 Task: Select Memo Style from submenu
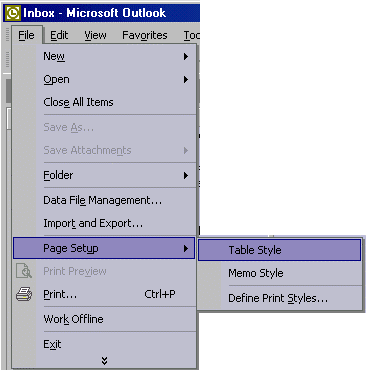pos(279,273)
